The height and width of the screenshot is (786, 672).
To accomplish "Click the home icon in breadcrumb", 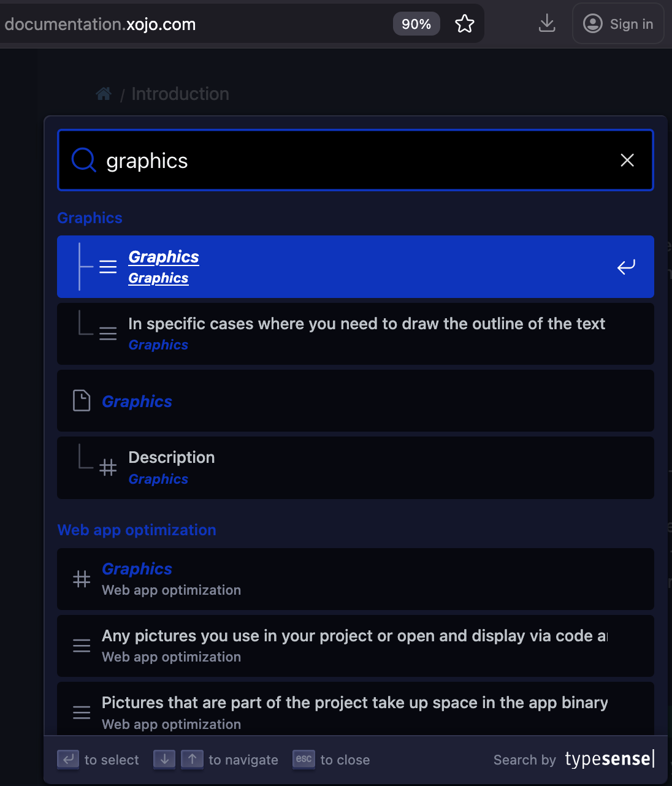I will click(104, 94).
